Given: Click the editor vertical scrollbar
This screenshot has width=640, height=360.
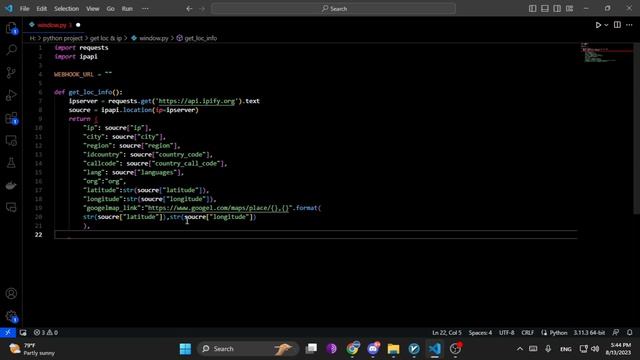Looking at the screenshot, I should 636,128.
